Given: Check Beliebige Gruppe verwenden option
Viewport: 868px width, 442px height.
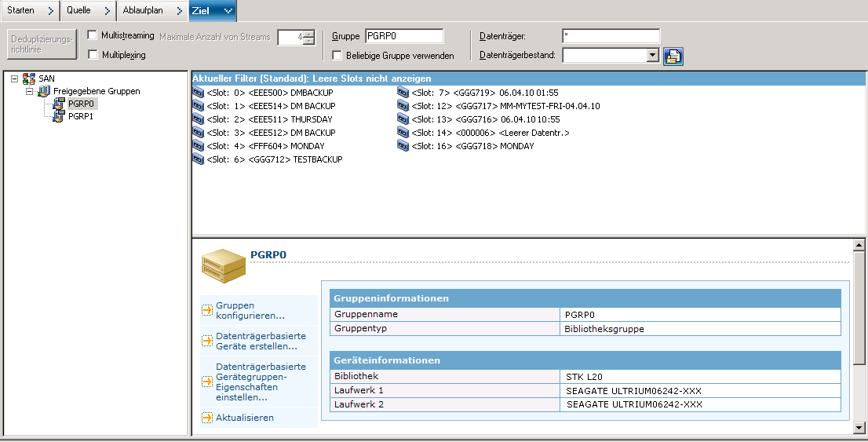Looking at the screenshot, I should tap(337, 56).
